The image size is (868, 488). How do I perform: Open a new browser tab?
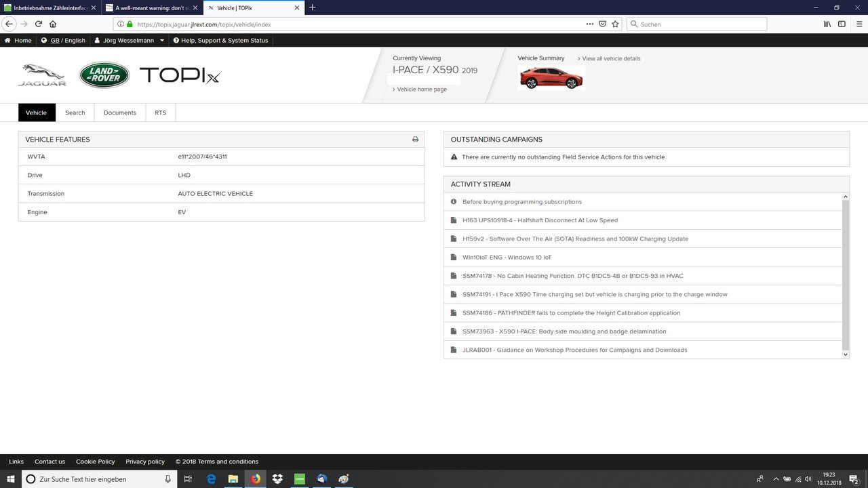pos(312,7)
